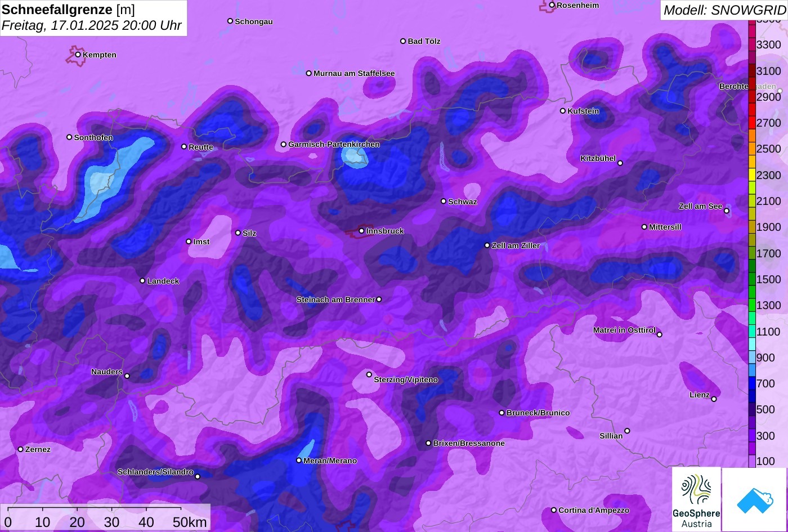
Task: Select the Lienz town label
Action: click(x=700, y=395)
